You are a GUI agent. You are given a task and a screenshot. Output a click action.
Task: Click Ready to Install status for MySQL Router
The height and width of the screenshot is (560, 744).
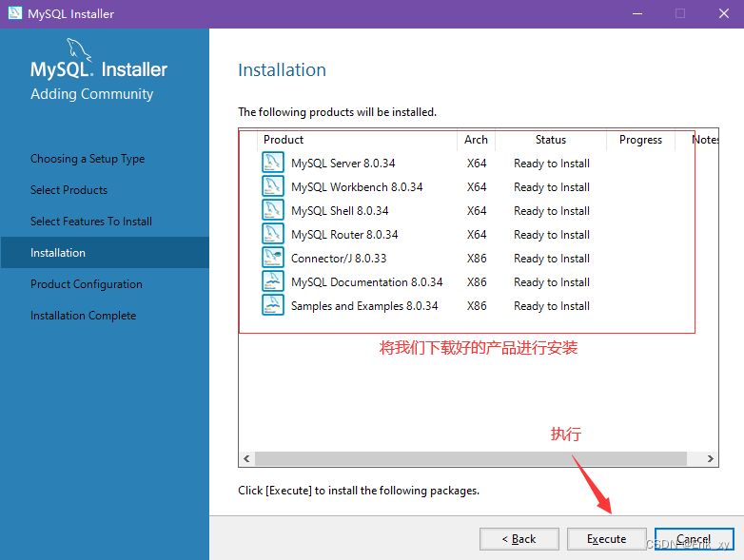click(552, 234)
